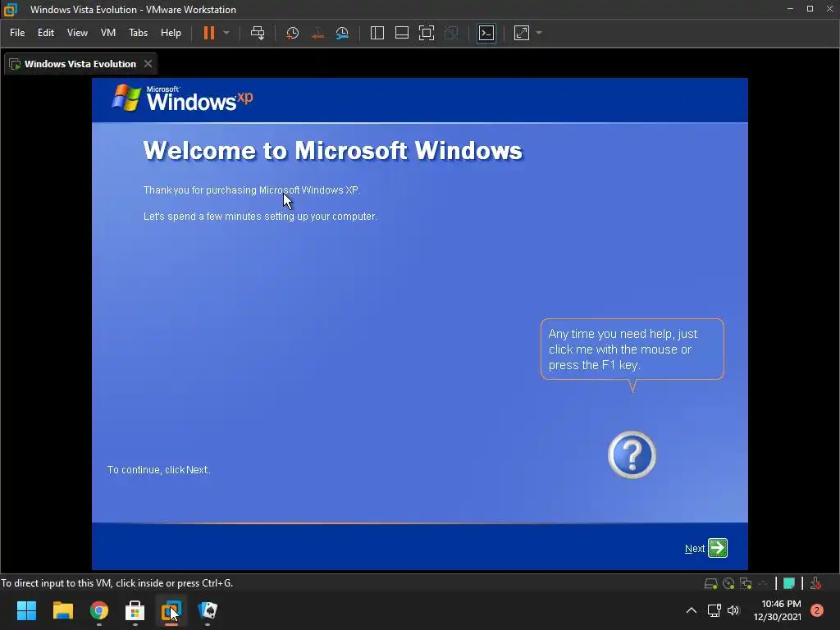Close the Windows Vista Evolution tab
Viewport: 840px width, 630px height.
[x=148, y=64]
